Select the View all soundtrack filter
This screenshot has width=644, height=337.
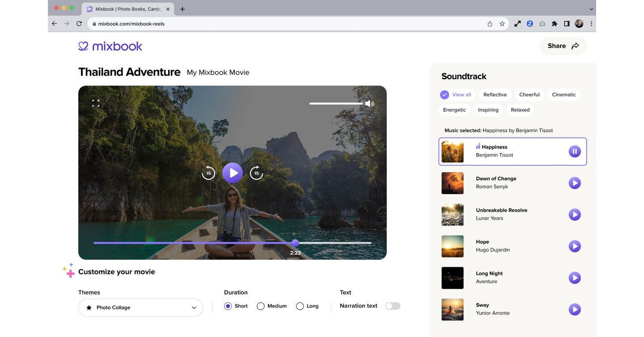[x=456, y=94]
